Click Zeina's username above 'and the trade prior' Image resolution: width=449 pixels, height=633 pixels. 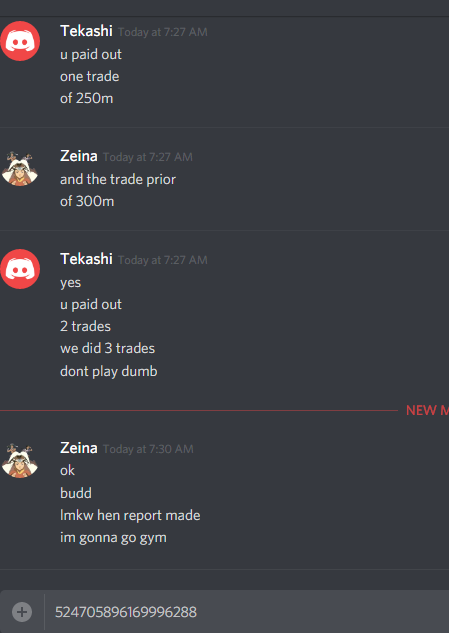79,156
